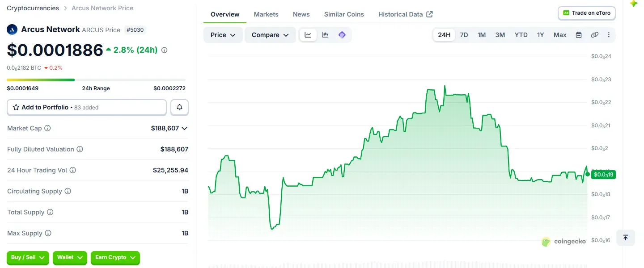
Task: Click the 24h Range progress bar
Action: (x=96, y=80)
